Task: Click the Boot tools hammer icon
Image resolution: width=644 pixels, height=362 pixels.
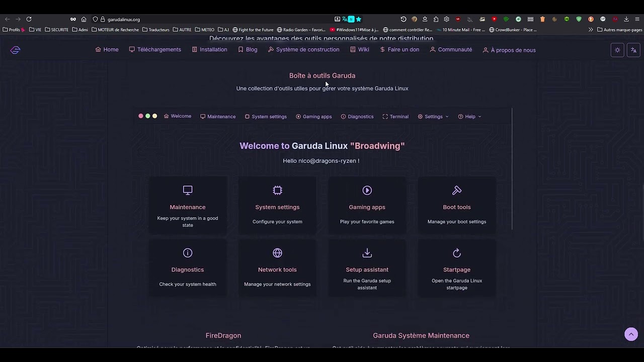Action: point(457,190)
